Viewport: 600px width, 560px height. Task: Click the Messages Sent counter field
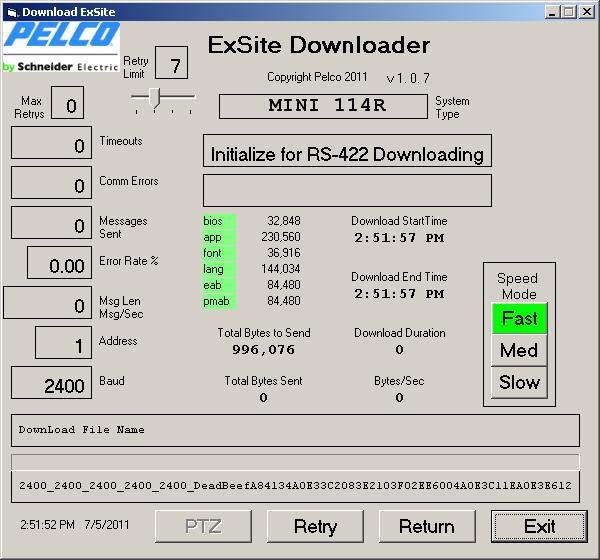pos(52,223)
